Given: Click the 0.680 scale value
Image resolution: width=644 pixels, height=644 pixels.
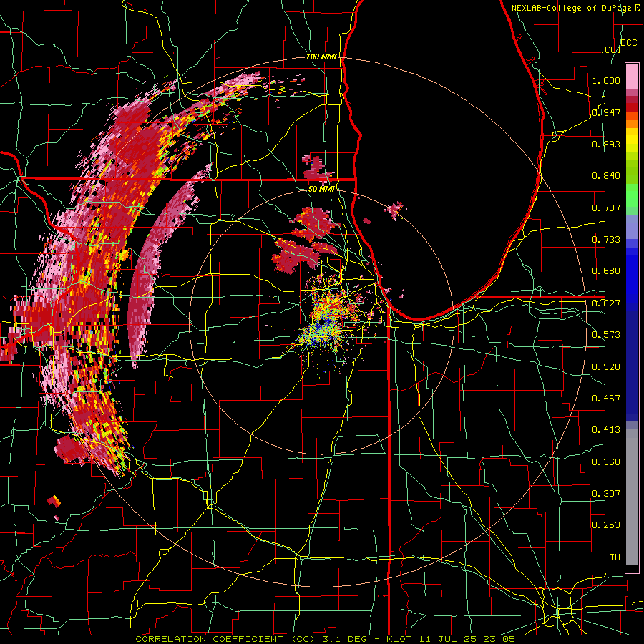Looking at the screenshot, I should point(606,271).
